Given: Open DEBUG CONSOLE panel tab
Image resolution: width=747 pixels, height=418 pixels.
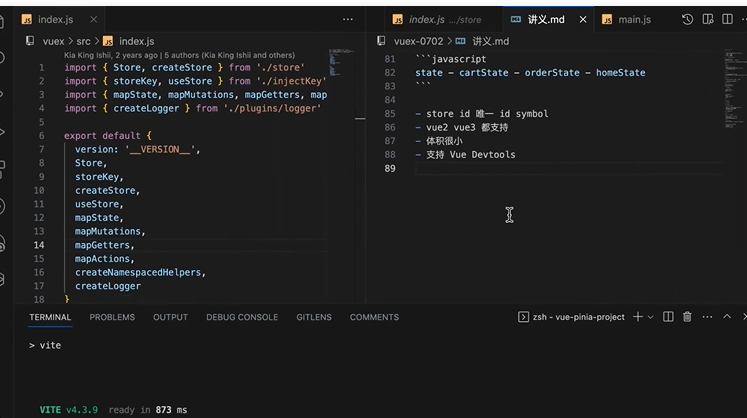Looking at the screenshot, I should [242, 317].
